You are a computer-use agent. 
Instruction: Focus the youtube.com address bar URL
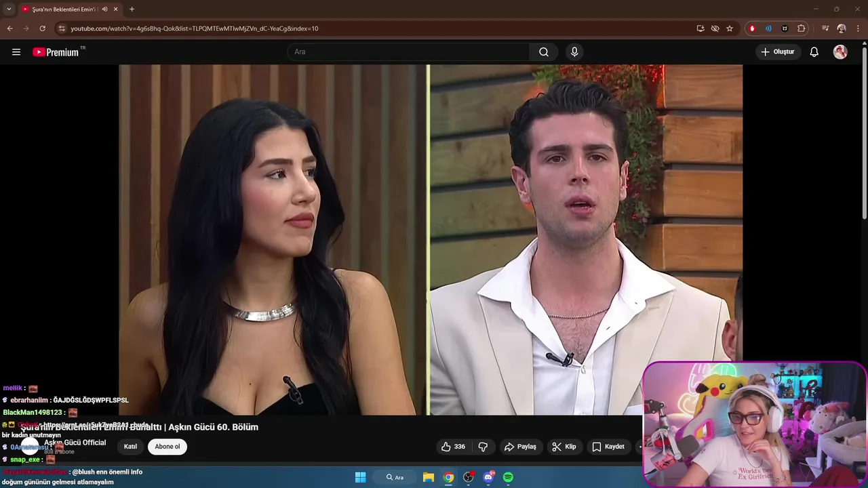click(x=195, y=28)
